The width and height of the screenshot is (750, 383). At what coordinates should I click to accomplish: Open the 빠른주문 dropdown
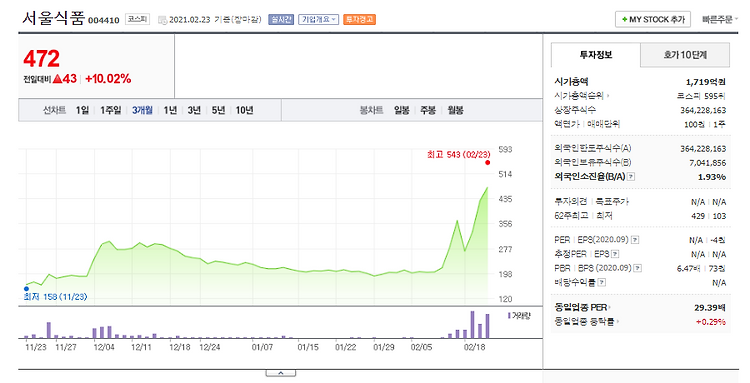pos(720,20)
